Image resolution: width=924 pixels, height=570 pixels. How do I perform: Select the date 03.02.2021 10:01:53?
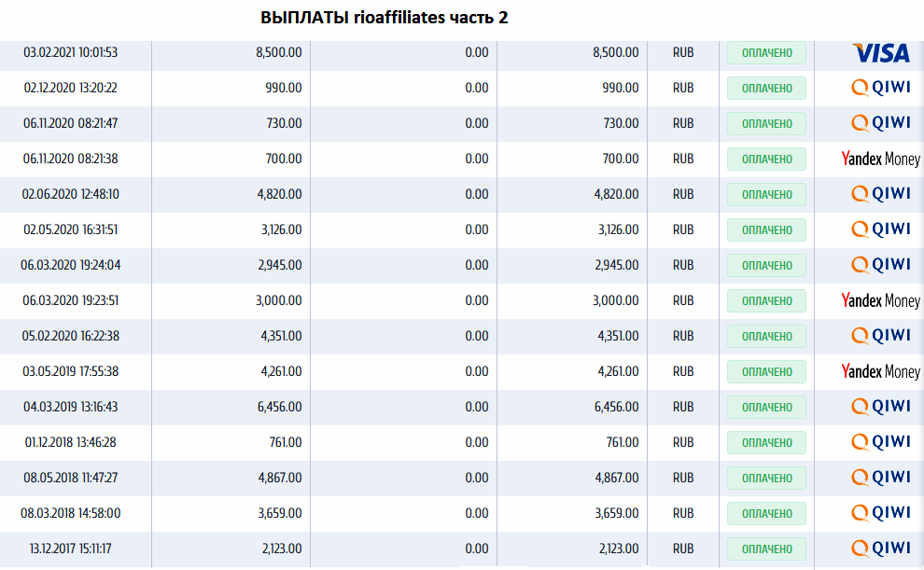pyautogui.click(x=70, y=52)
